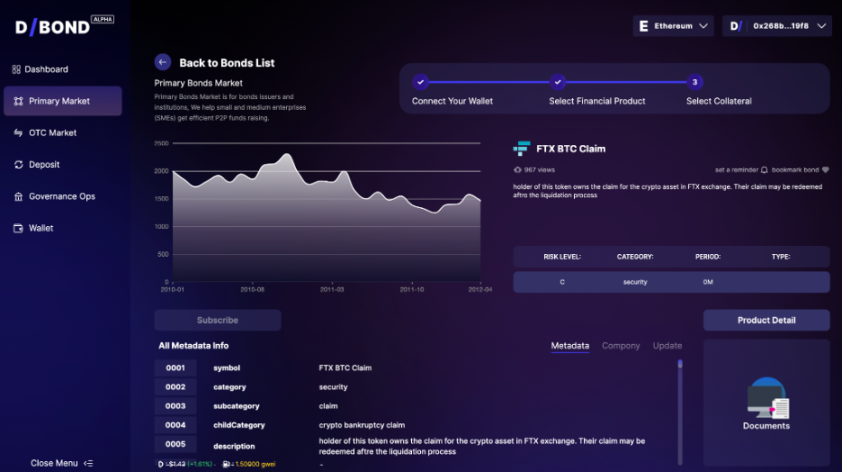Viewport: 842px width, 472px height.
Task: Click the Ethereum E icon
Action: coord(643,26)
